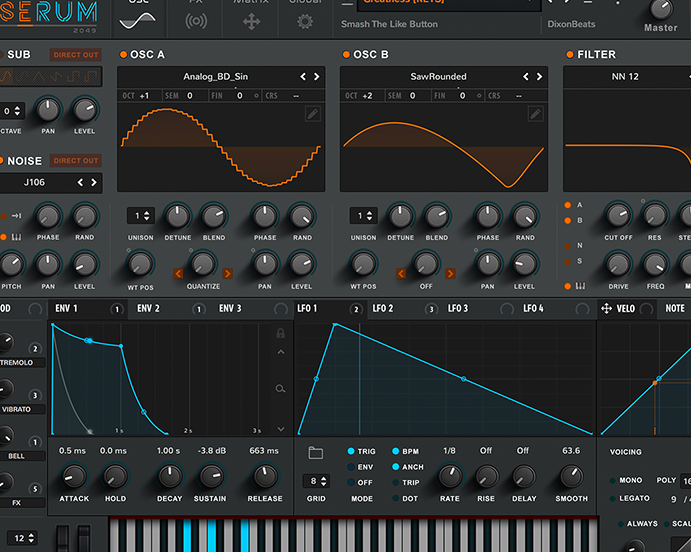Screen dimensions: 691x552
Task: Click the envelope zoom magnifier icon
Action: [281, 389]
